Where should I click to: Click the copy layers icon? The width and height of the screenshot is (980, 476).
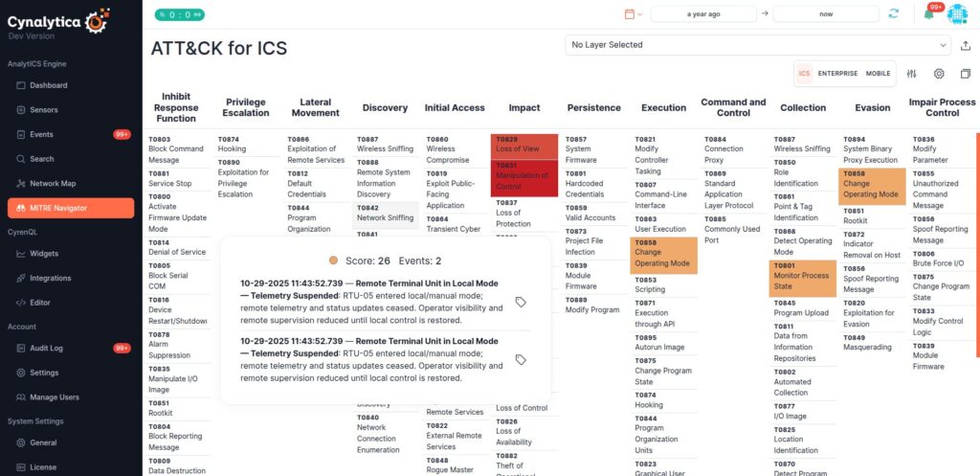(965, 73)
